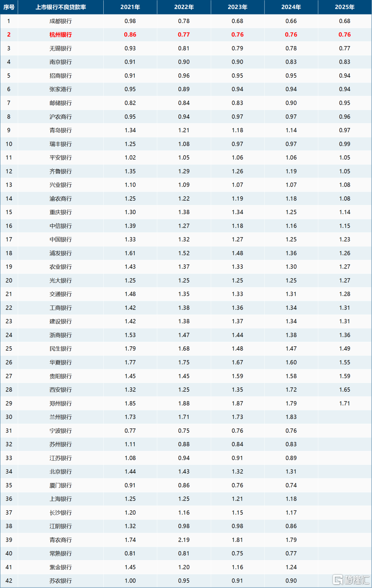Select the 中国银行 bank name

[61, 240]
